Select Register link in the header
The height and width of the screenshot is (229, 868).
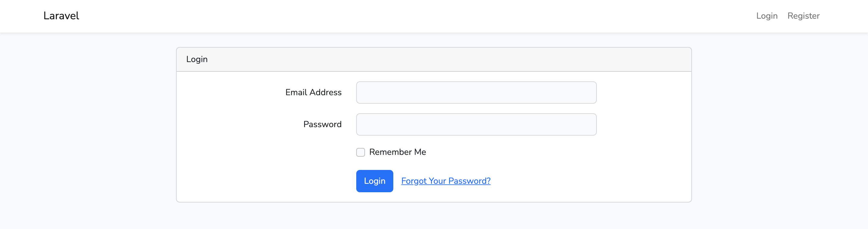point(803,16)
